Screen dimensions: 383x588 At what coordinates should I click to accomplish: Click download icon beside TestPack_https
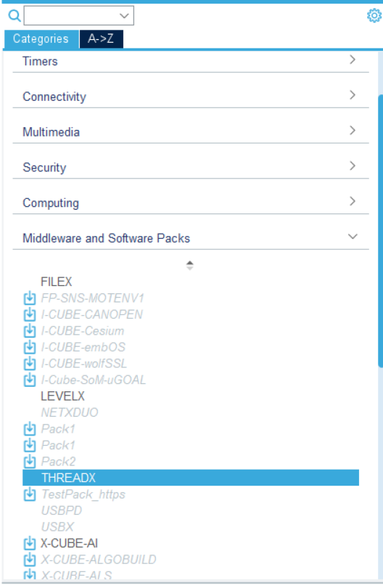[x=30, y=494]
